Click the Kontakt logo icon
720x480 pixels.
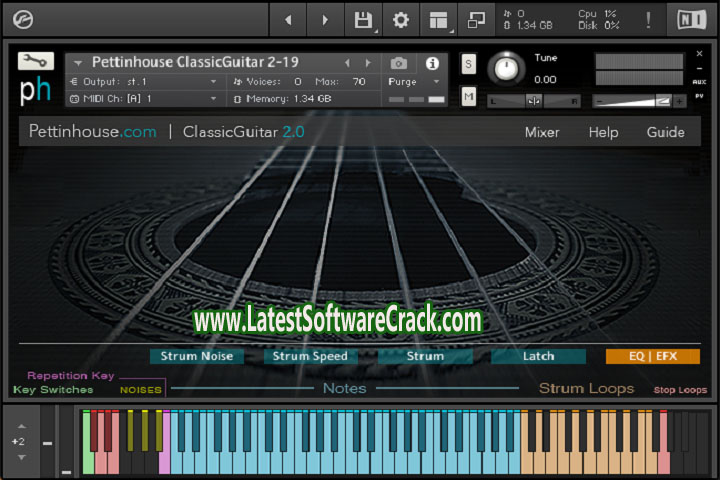pyautogui.click(x=22, y=20)
